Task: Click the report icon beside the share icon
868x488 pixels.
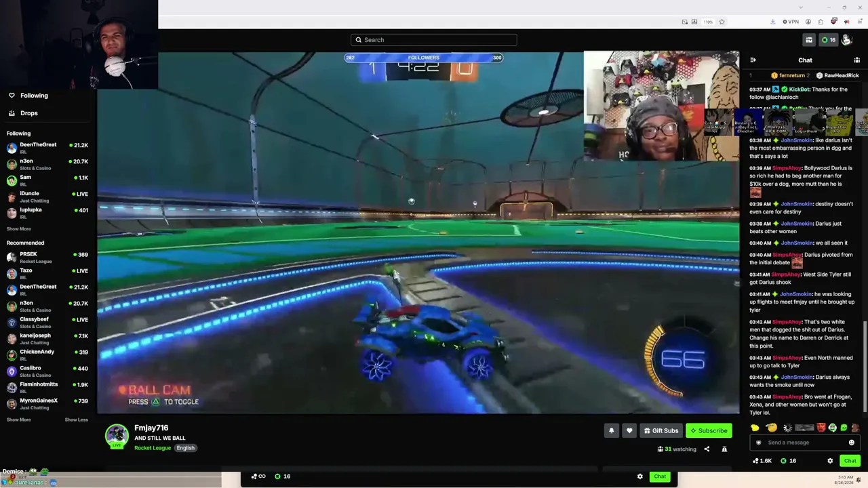Action: pos(724,449)
